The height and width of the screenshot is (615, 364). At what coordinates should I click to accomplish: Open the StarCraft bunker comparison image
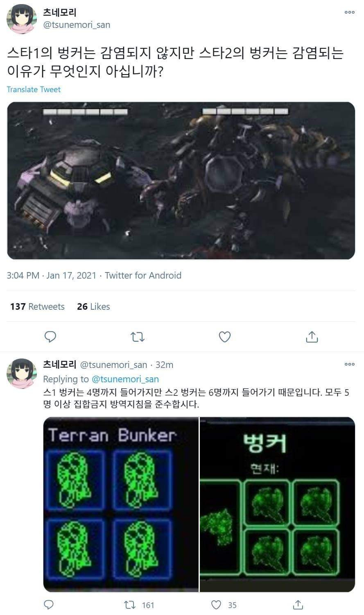[x=181, y=181]
